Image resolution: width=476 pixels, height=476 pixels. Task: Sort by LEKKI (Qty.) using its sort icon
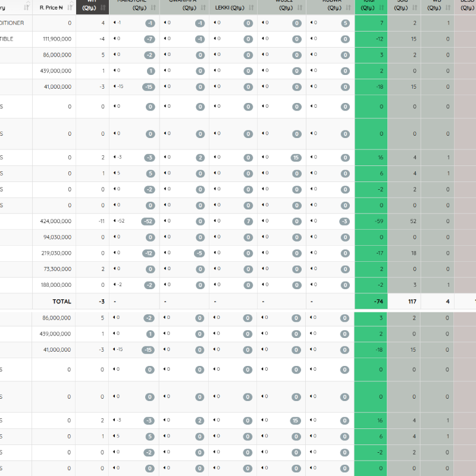point(251,8)
